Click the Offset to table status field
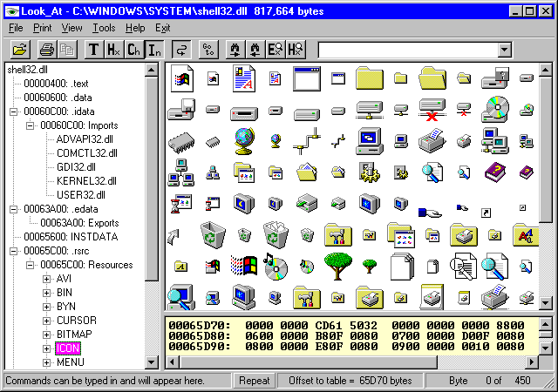Viewport: 558px width, 392px height. click(x=350, y=381)
